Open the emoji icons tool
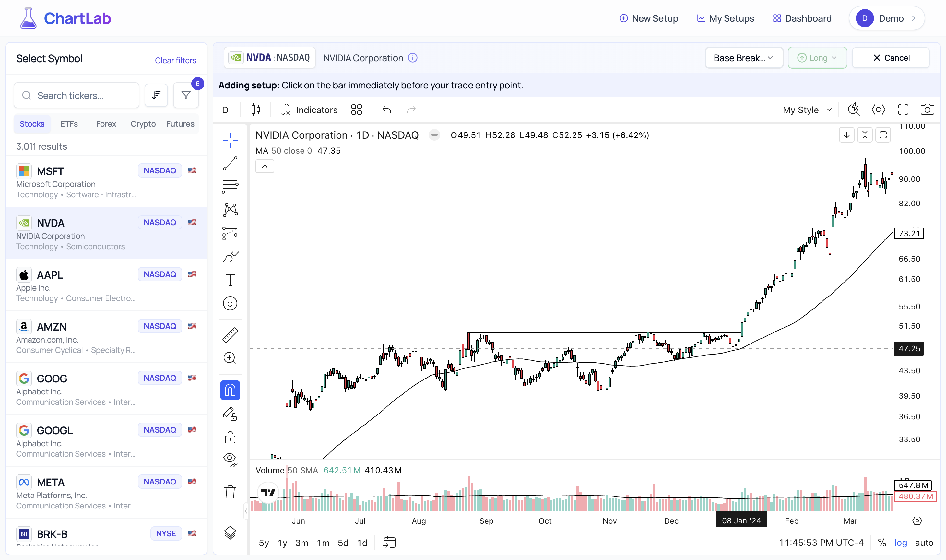This screenshot has height=560, width=946. [x=230, y=303]
